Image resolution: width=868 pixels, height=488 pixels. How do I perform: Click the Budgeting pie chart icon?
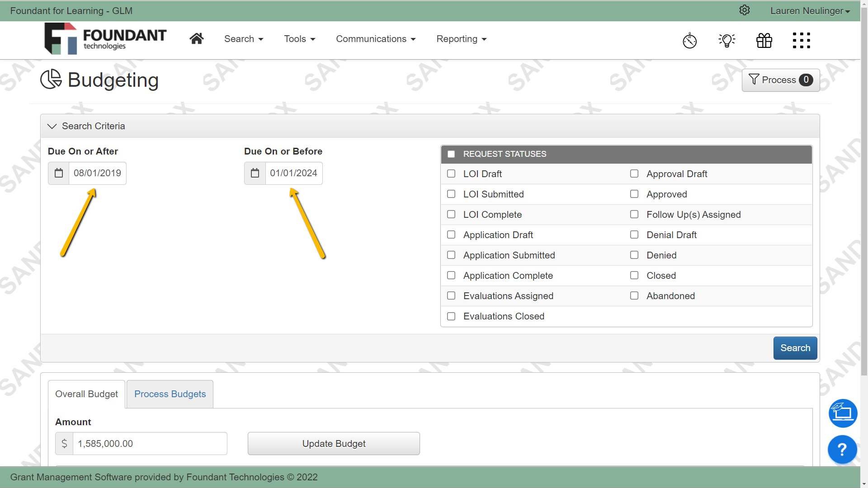click(x=51, y=79)
